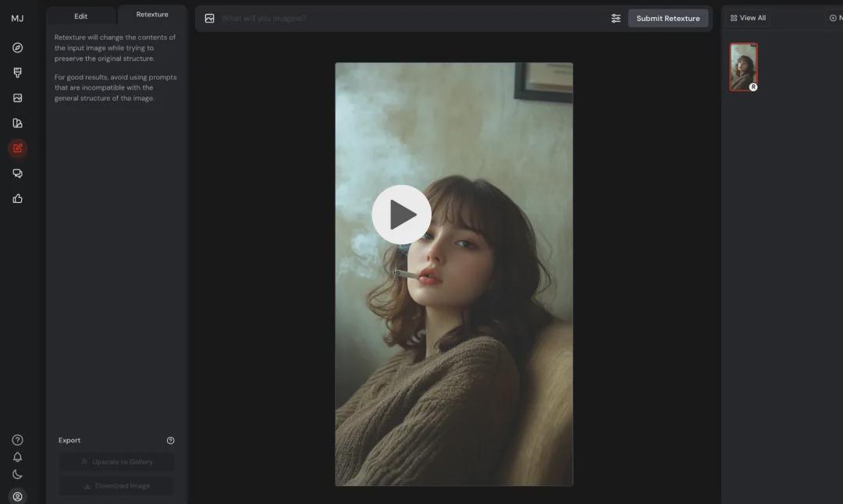
Task: Click the thumbs-up tasks icon
Action: 17,198
